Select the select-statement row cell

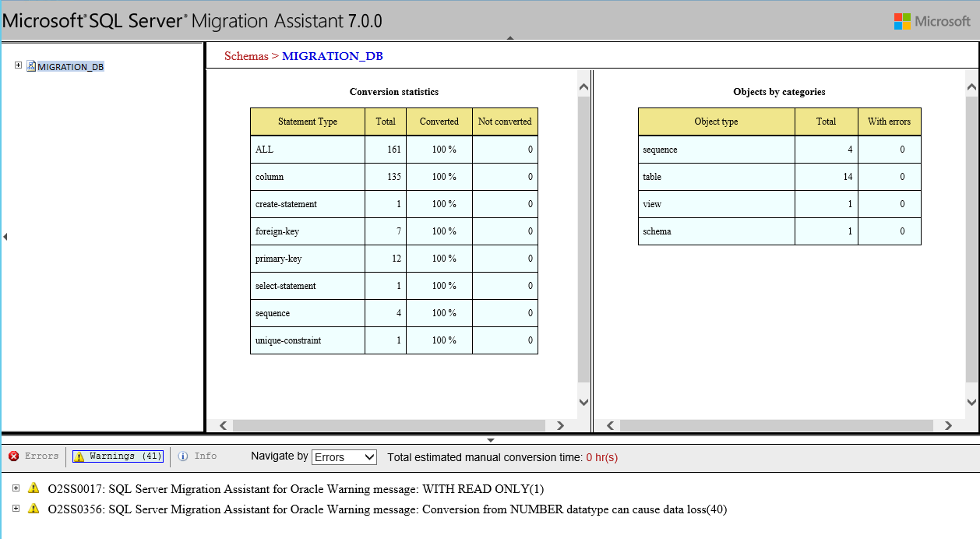click(x=308, y=286)
